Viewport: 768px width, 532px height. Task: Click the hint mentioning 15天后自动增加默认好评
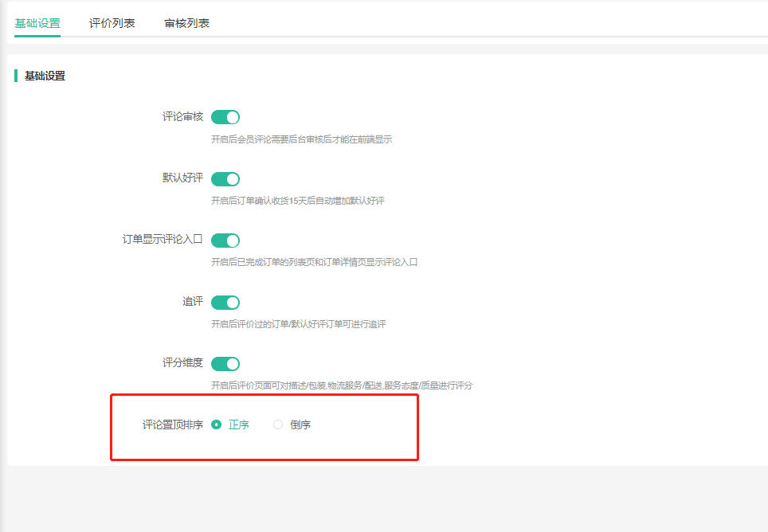point(297,201)
